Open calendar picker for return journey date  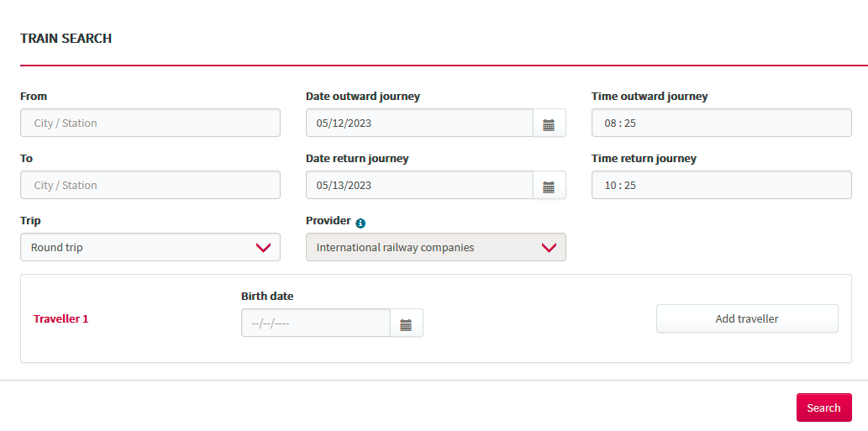549,185
